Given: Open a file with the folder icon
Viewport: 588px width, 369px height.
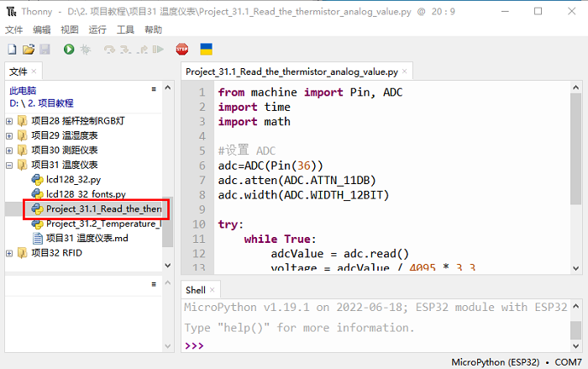Looking at the screenshot, I should click(29, 50).
